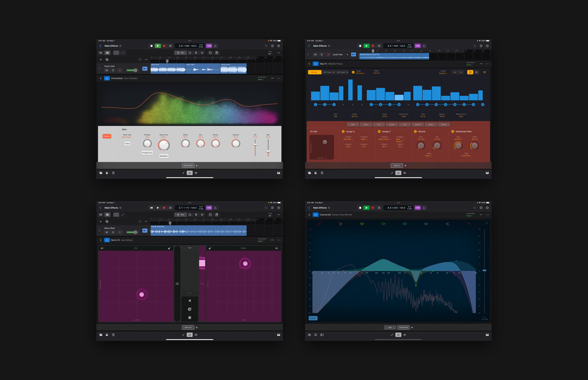Open the Snap dropdown in the toolbar
588x380 pixels.
point(270,52)
